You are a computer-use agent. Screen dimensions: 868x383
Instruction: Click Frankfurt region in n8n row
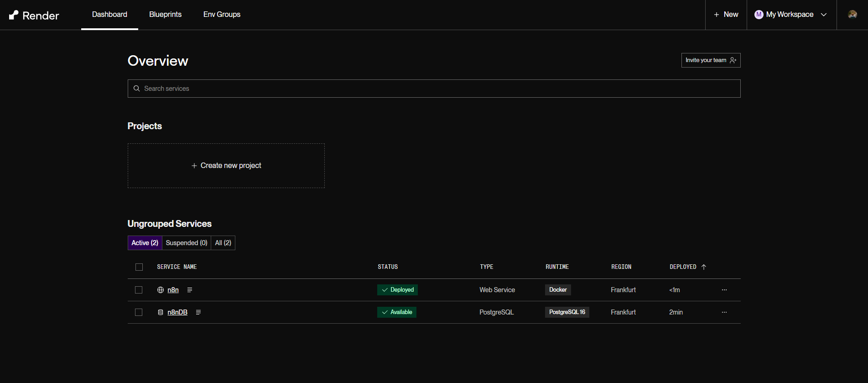(623, 290)
